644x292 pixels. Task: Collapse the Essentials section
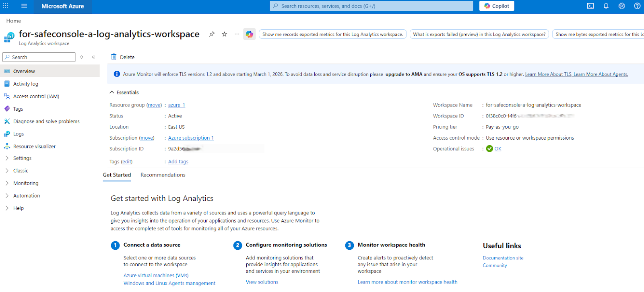coord(124,93)
